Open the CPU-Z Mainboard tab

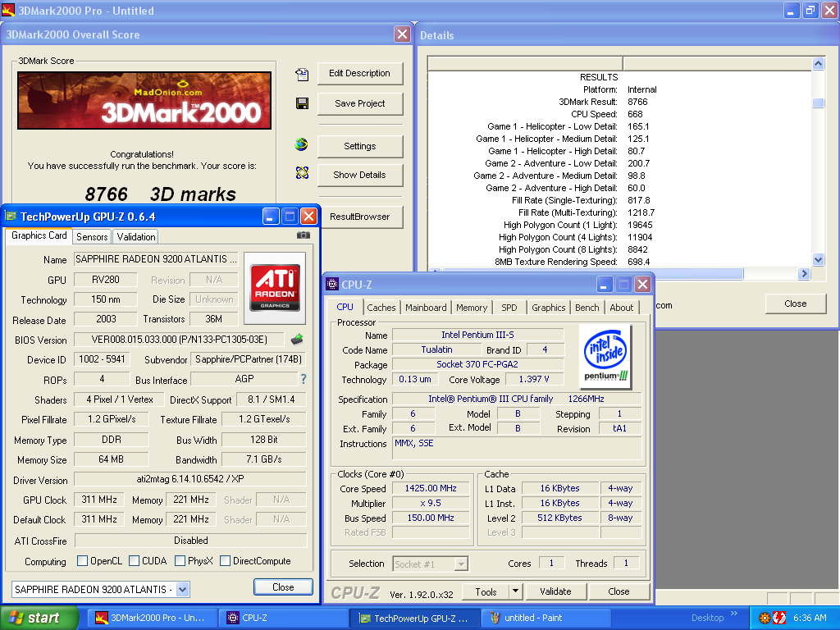point(426,308)
